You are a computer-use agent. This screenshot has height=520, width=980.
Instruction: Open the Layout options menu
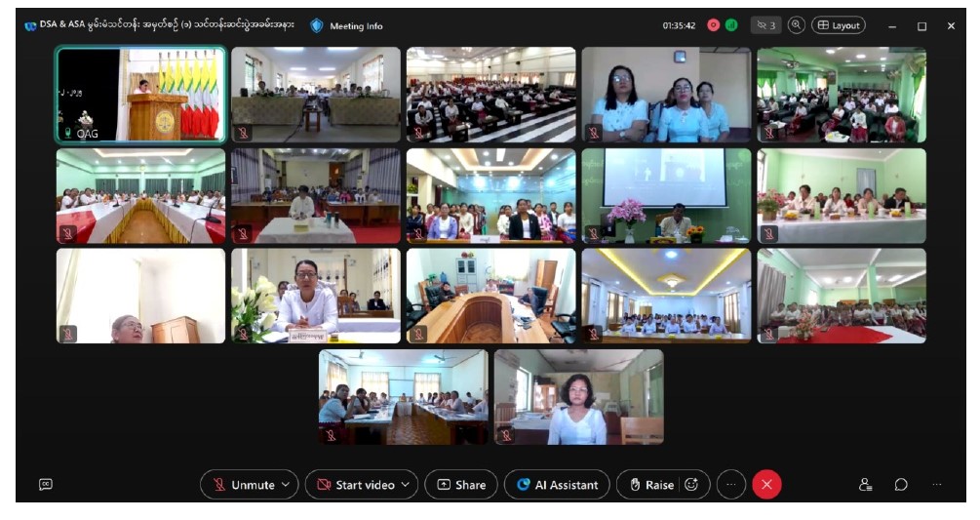click(x=839, y=25)
